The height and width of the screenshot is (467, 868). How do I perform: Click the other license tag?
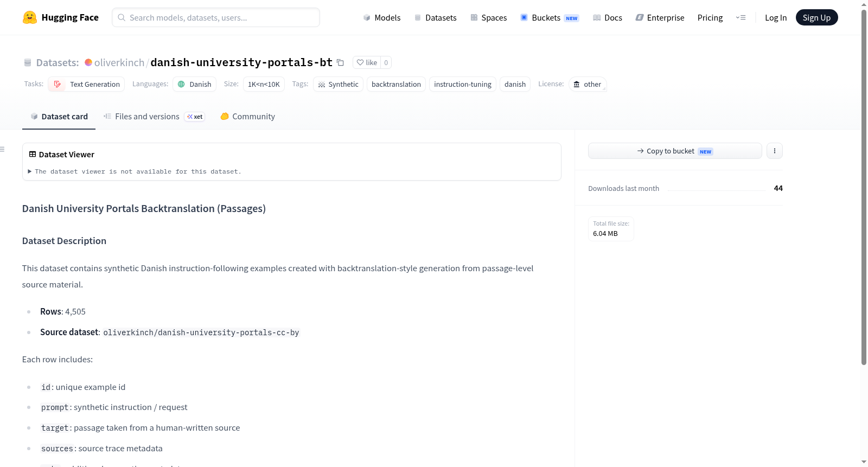click(588, 84)
